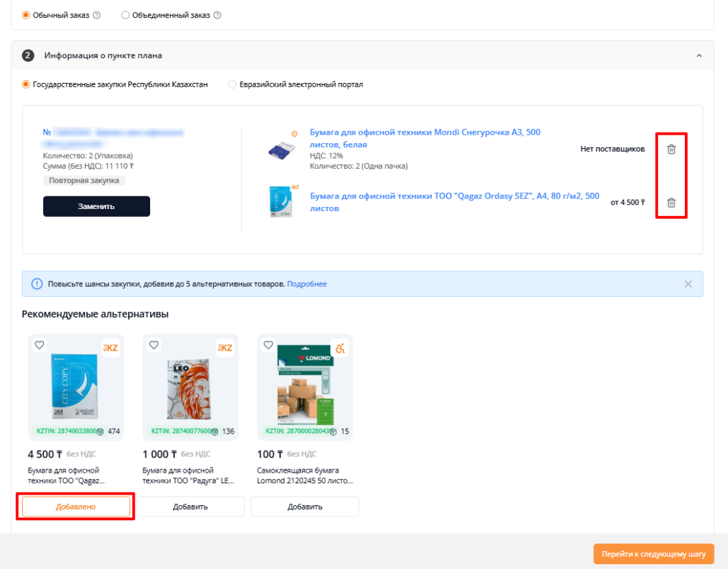Collapse the Информация о пункте плана section
The width and height of the screenshot is (728, 569).
point(699,56)
